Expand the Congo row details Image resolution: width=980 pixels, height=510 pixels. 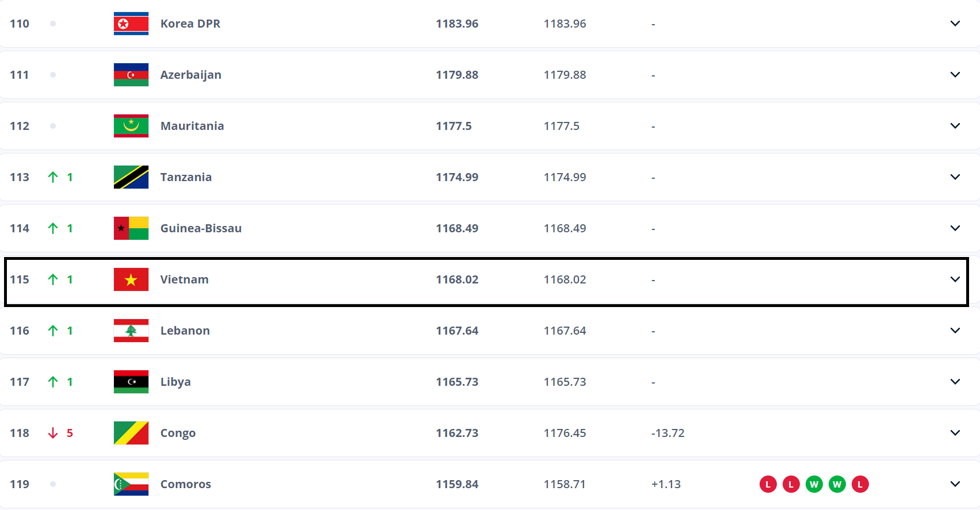[x=955, y=433]
